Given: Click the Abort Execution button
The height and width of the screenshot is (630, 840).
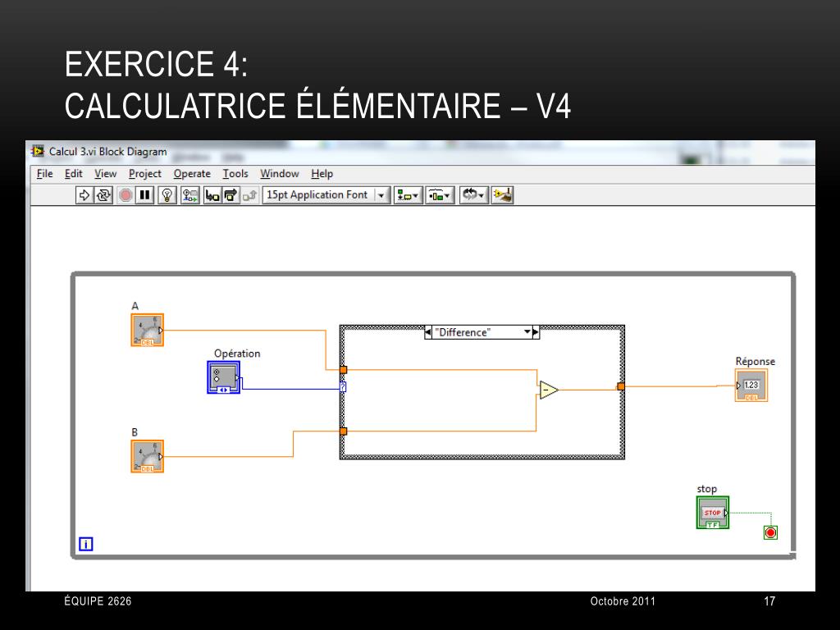Looking at the screenshot, I should click(x=126, y=195).
